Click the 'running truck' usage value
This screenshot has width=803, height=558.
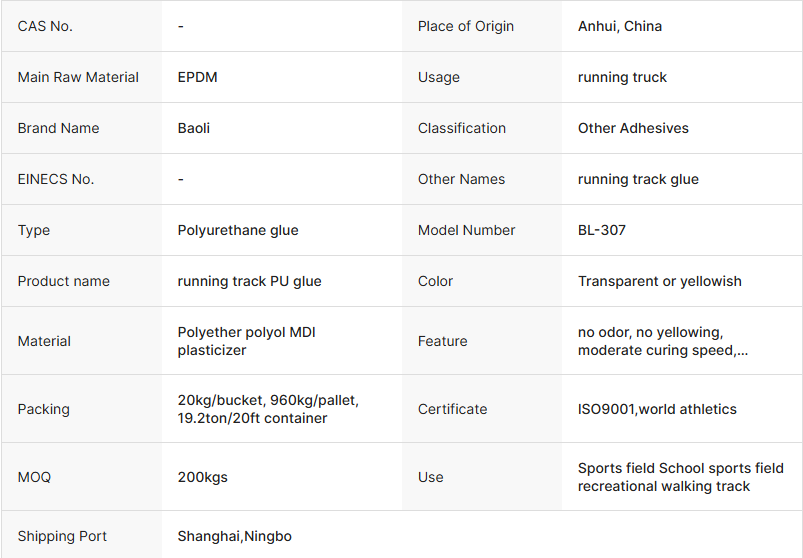622,77
